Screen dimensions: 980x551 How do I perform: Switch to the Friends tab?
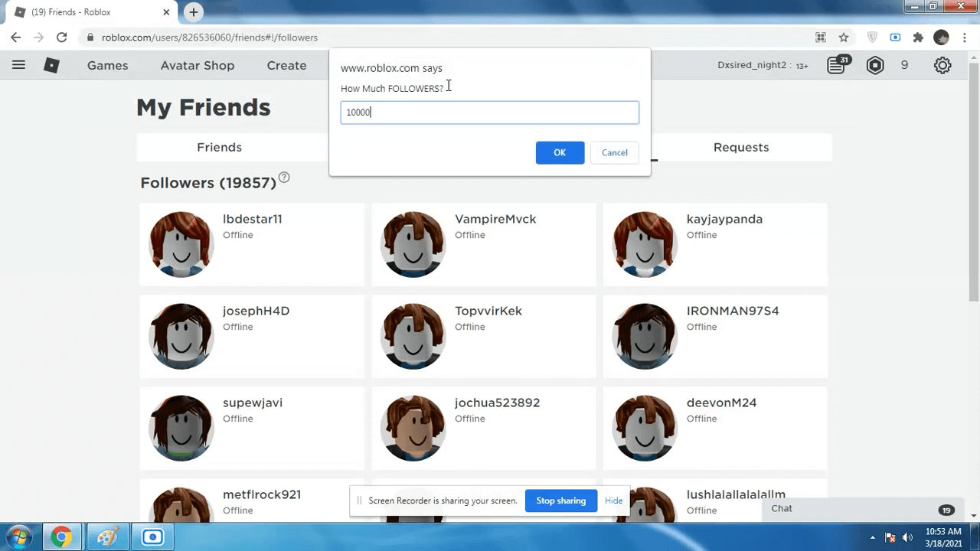220,147
